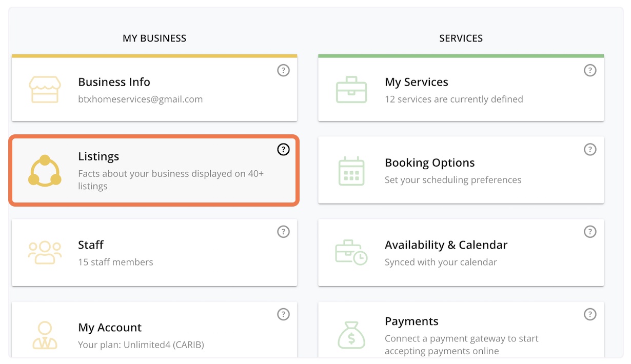Click the Availability & Calendar briefcase-clock icon
The width and height of the screenshot is (631, 364).
[x=351, y=252]
